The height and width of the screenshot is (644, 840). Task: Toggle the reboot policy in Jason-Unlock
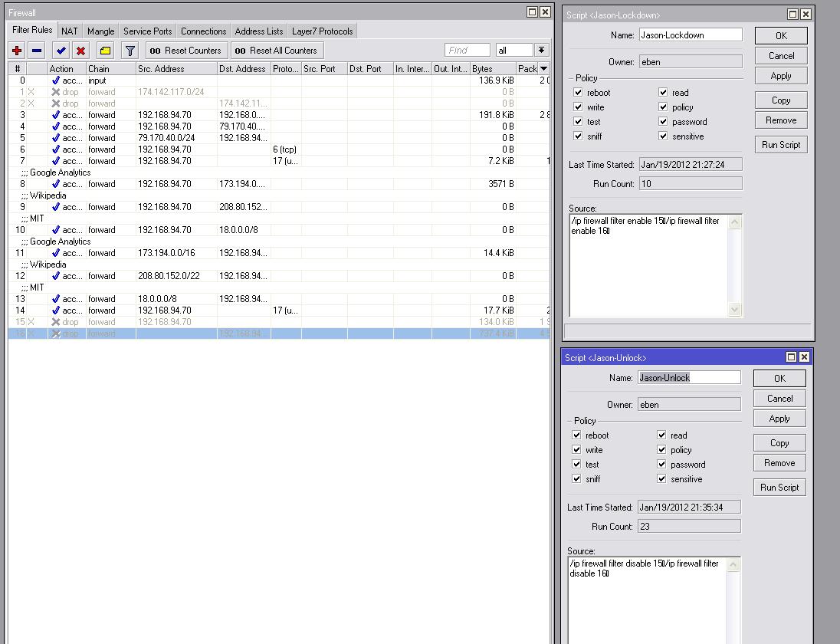coord(576,435)
